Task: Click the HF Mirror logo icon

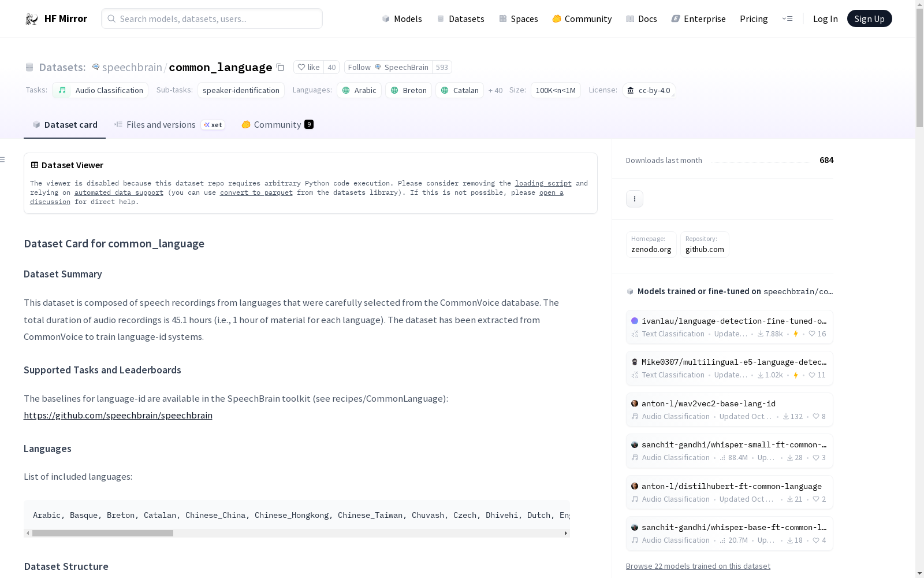Action: click(32, 19)
